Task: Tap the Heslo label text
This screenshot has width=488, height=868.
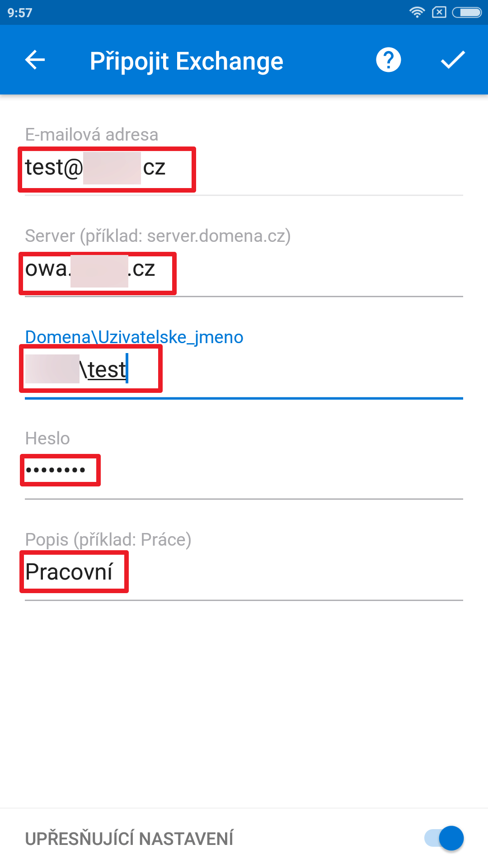Action: (x=47, y=438)
